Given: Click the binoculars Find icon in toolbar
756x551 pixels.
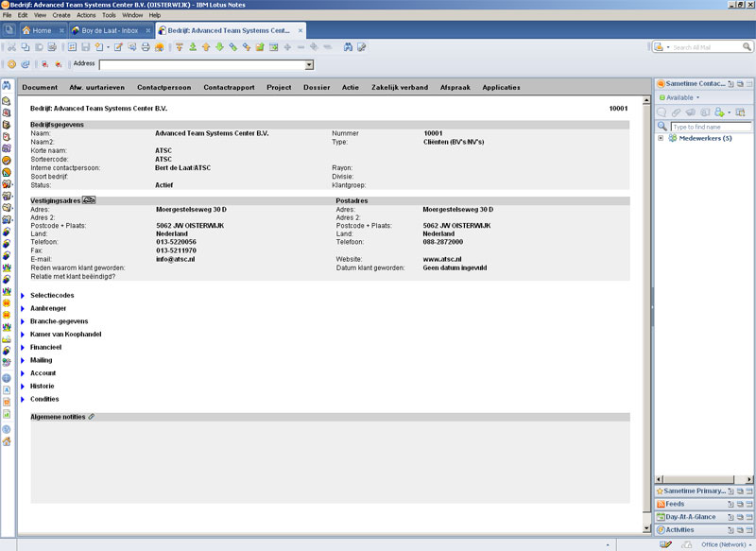Looking at the screenshot, I should tap(348, 47).
